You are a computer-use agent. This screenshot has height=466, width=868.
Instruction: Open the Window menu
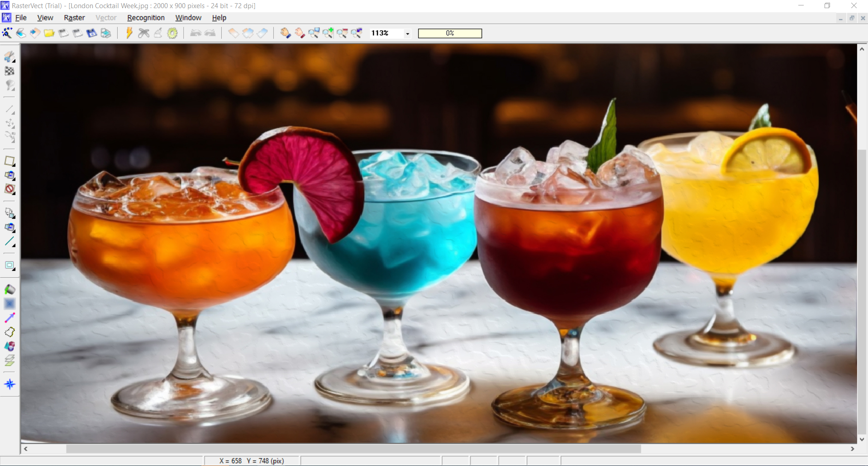pyautogui.click(x=188, y=18)
